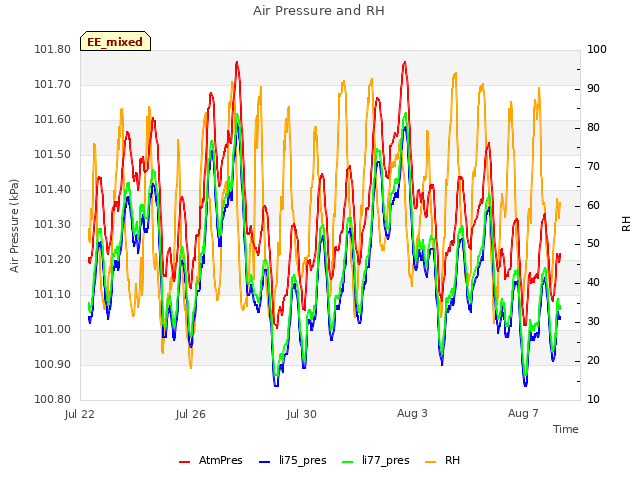Click the EE_mixed annotation label
The width and height of the screenshot is (640, 480).
(x=115, y=41)
